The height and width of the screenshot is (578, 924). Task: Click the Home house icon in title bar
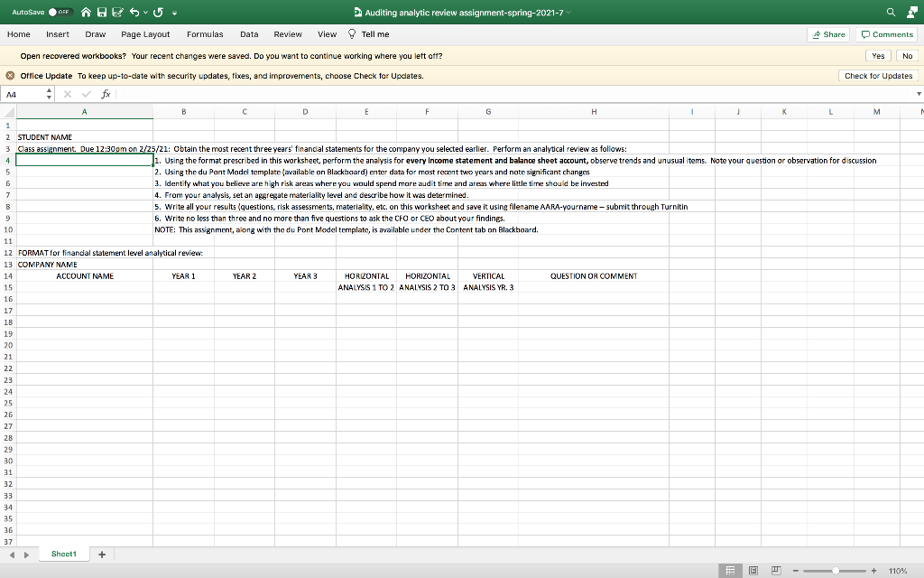[86, 12]
